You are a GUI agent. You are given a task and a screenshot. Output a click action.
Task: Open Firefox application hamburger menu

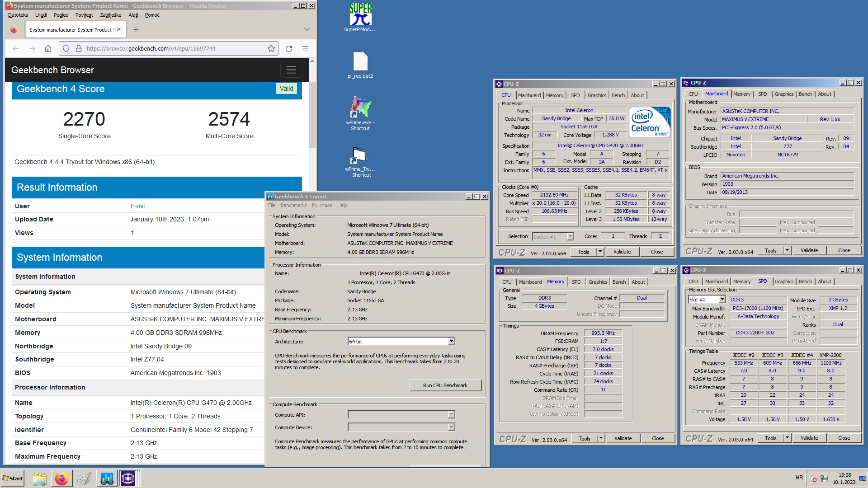[x=305, y=48]
